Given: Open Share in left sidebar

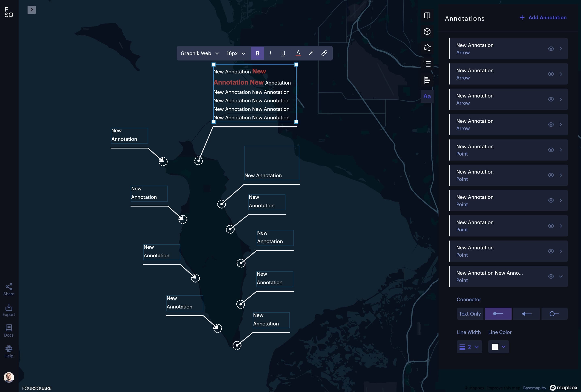Looking at the screenshot, I should (9, 289).
